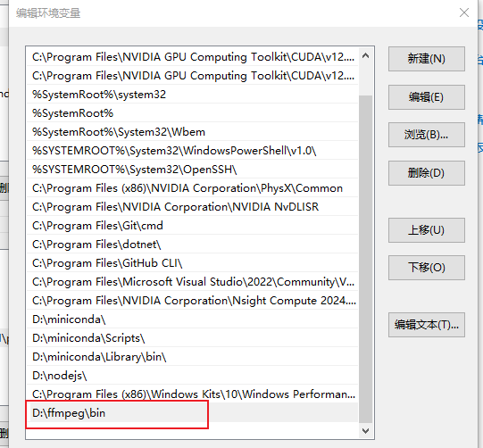Click the vertical scrollbar thumb

pos(366,259)
